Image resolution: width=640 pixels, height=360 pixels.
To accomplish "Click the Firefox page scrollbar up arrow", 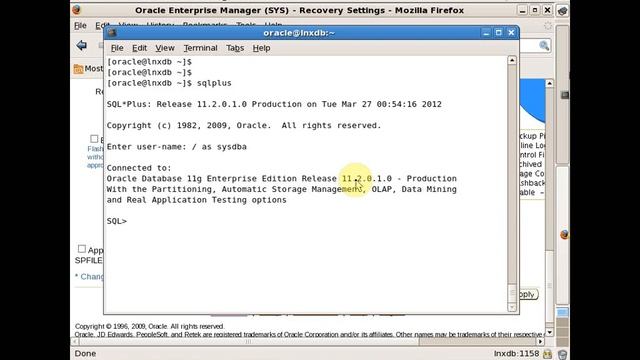I will point(549,84).
